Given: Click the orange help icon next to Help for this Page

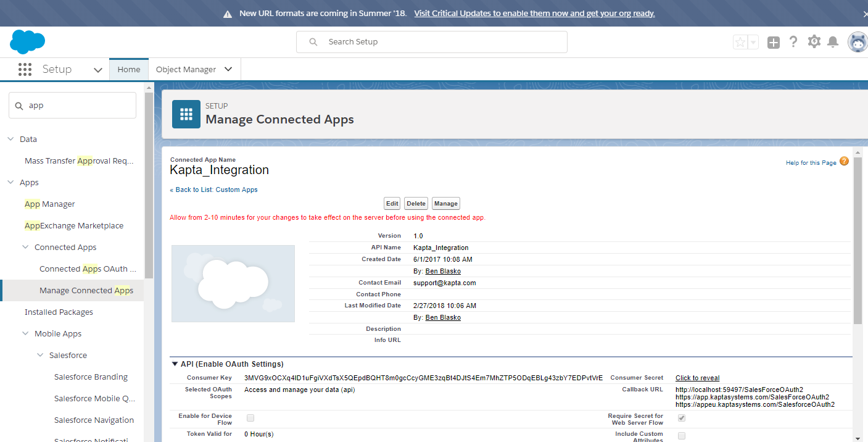Looking at the screenshot, I should coord(844,161).
